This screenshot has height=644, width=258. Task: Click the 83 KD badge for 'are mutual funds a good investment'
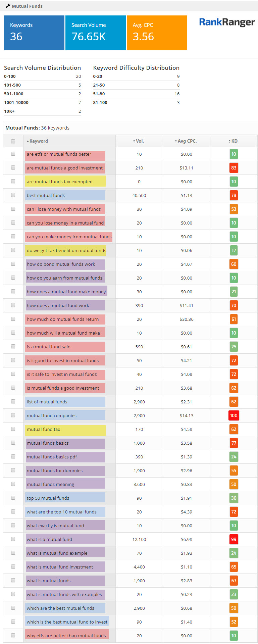234,168
